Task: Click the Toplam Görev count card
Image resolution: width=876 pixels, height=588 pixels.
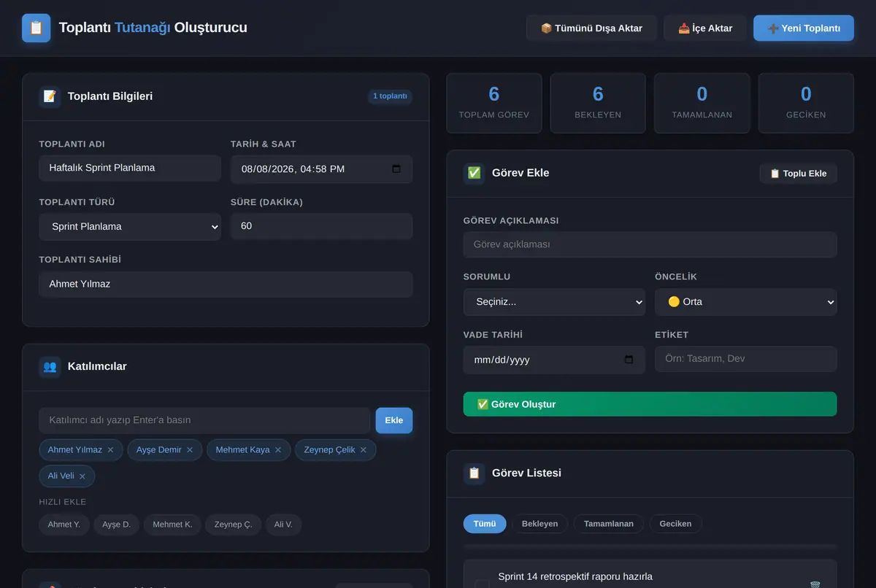Action: point(494,103)
